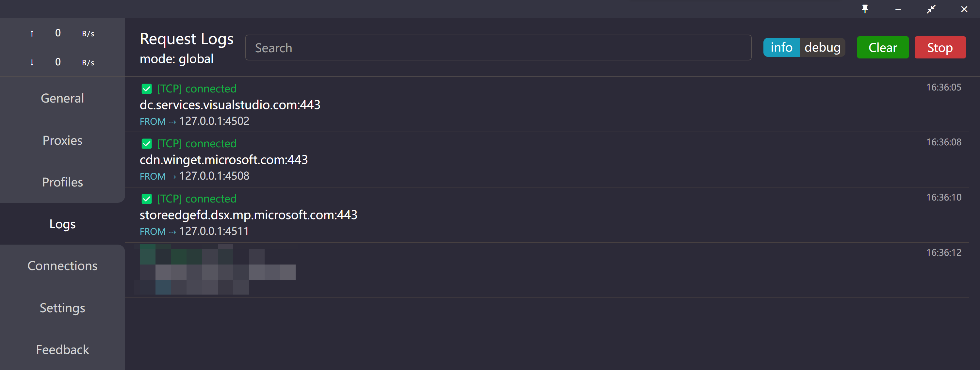Click the upload speed arrow icon

coord(32,33)
